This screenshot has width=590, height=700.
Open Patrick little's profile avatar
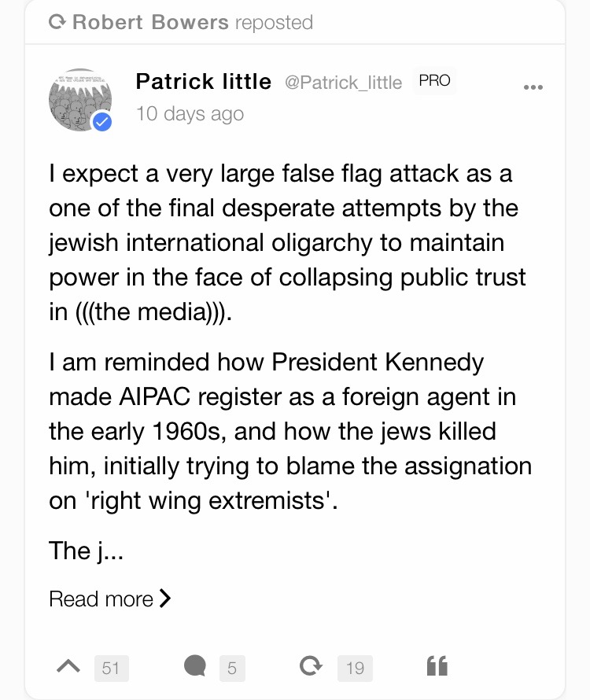(x=80, y=100)
